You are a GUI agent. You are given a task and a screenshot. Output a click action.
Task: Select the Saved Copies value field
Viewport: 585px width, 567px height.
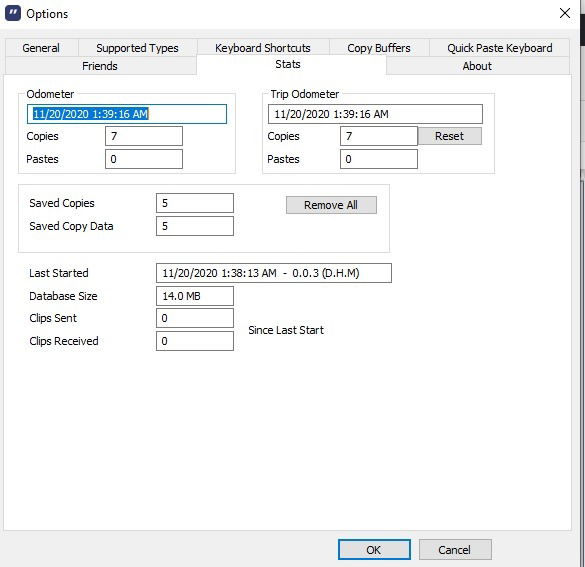click(x=195, y=203)
